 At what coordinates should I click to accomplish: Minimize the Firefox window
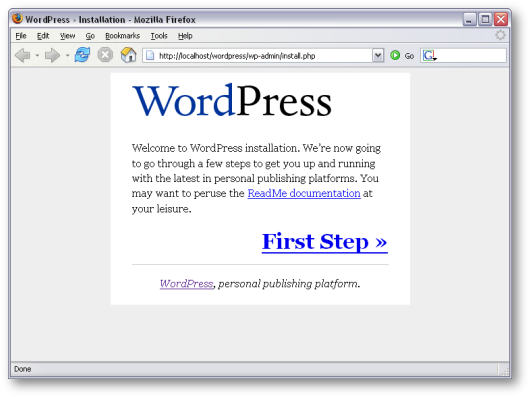coord(469,19)
